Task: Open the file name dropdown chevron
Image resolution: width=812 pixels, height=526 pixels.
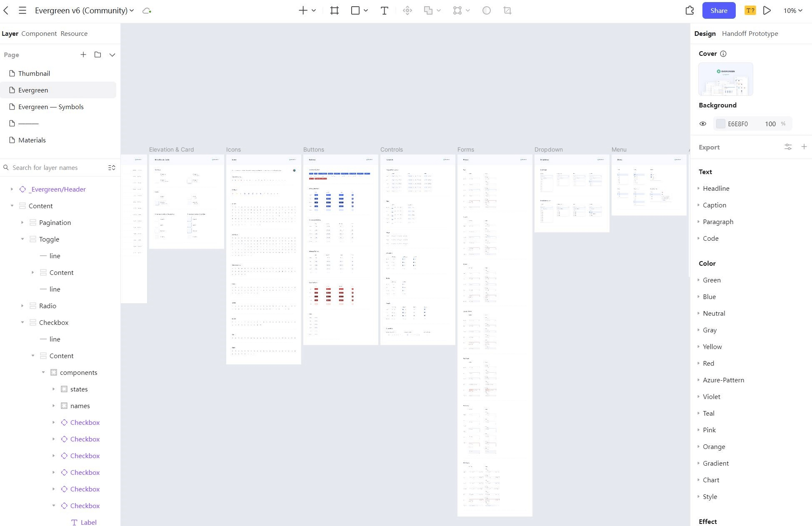Action: pos(132,10)
